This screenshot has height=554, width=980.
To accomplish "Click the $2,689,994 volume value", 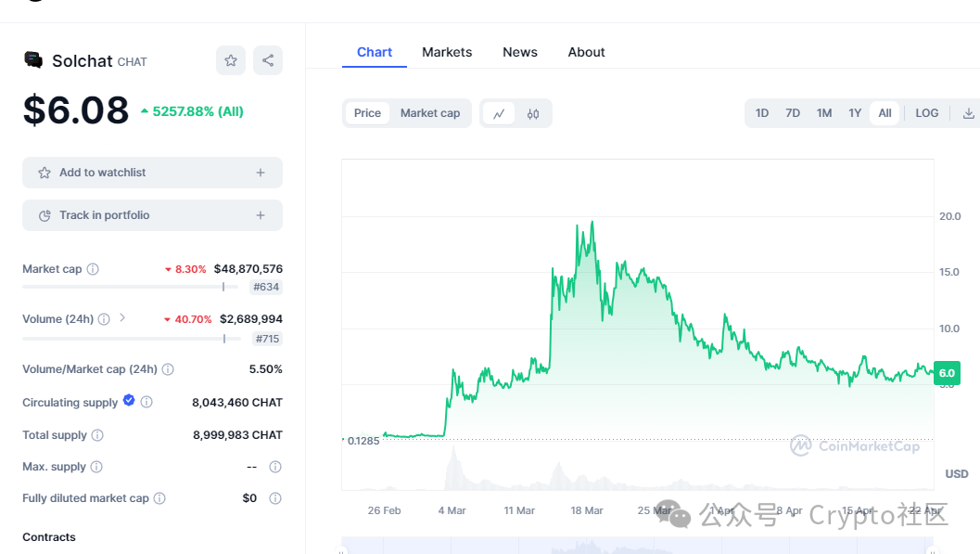I will (251, 319).
